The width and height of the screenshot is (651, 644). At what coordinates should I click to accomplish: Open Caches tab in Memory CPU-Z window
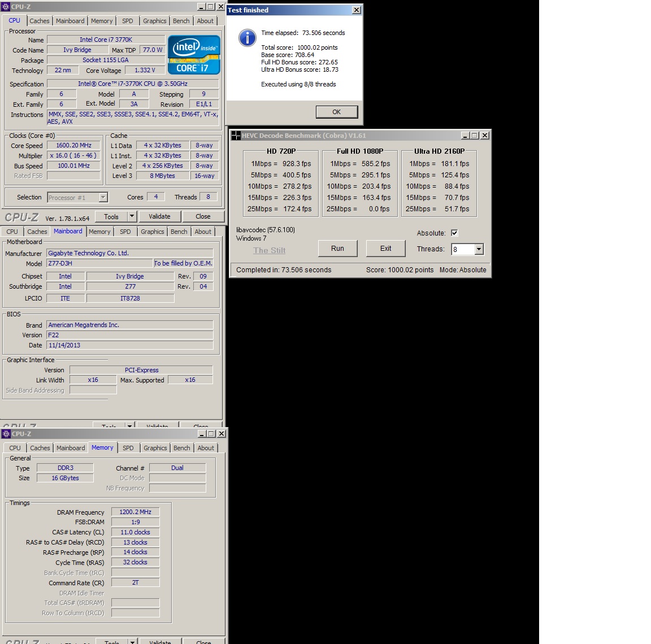(x=40, y=448)
